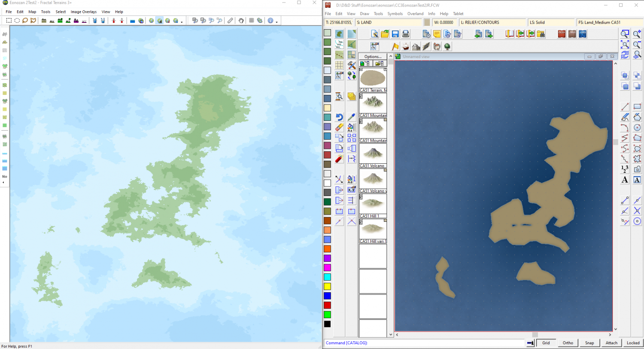
Task: Click the ruler measure tool in Fractal Terrains
Action: coord(230,20)
